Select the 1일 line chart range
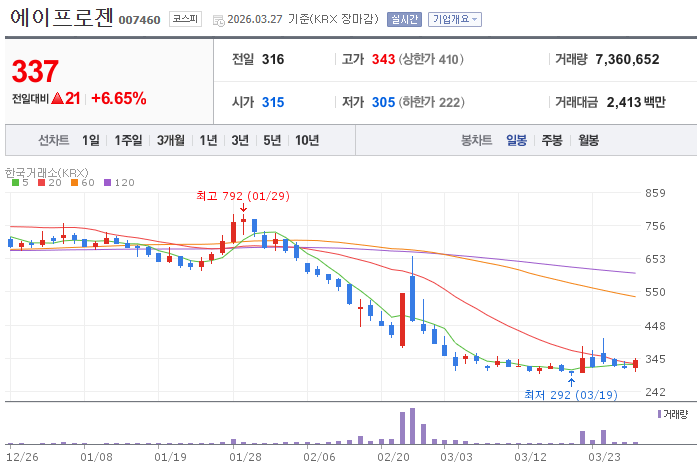Screen dimensions: 697x470 pos(91,141)
